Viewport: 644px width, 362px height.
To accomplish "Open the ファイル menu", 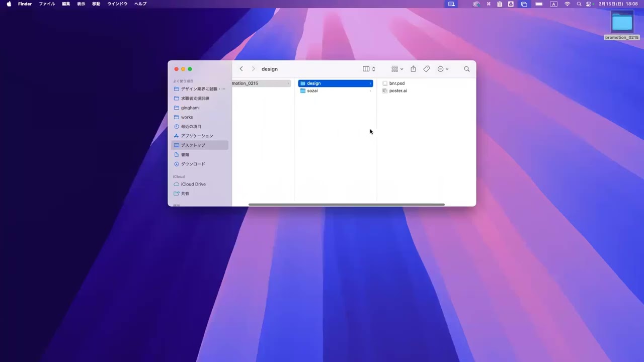I will click(47, 4).
